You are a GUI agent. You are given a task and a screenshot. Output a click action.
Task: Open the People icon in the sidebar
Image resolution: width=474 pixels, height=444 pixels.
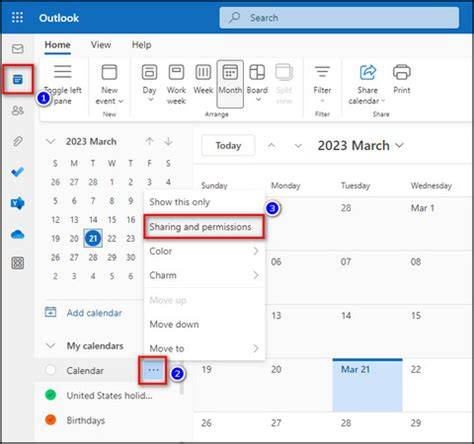pyautogui.click(x=18, y=110)
